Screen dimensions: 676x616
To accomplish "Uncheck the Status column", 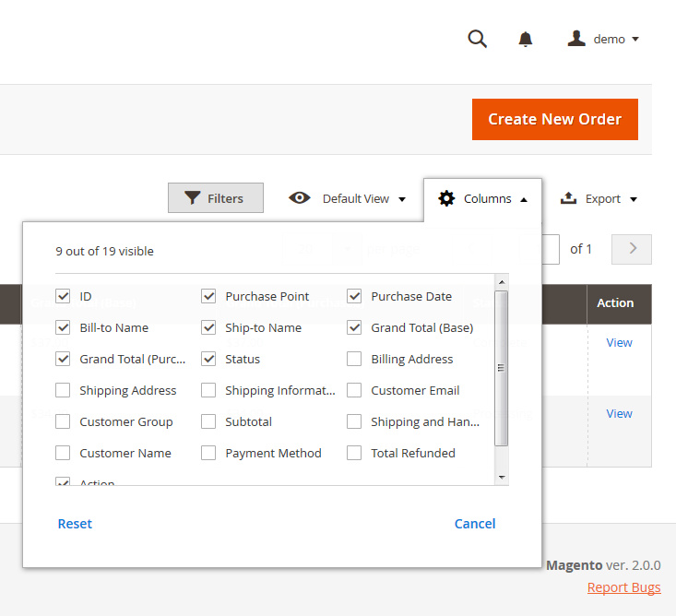I will pyautogui.click(x=208, y=359).
